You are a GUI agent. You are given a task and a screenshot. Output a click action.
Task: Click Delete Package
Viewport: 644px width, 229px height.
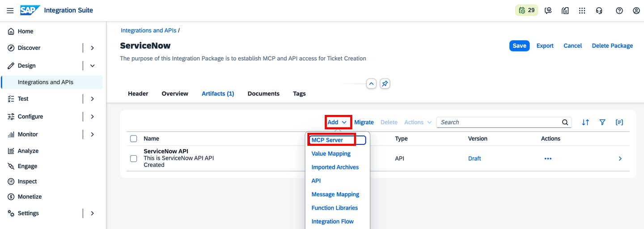pos(612,46)
